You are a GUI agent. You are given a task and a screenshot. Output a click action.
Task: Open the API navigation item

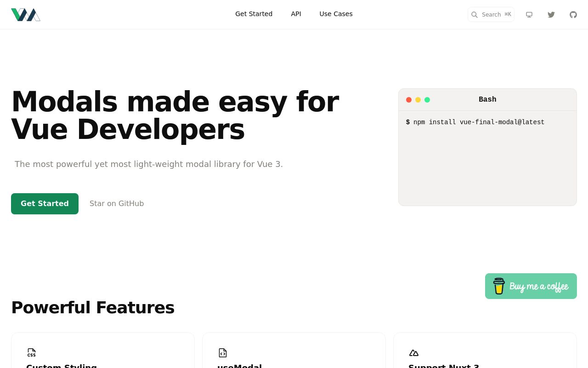(296, 14)
